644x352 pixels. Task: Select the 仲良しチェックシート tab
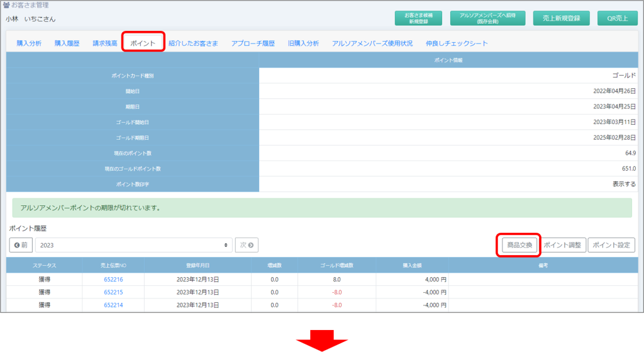click(457, 43)
